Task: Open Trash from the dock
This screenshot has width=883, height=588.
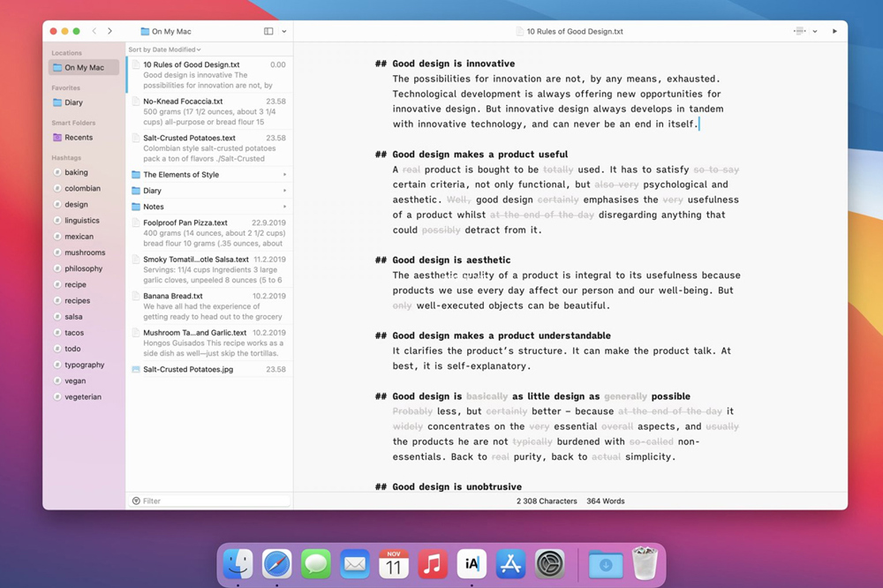Action: coord(645,563)
